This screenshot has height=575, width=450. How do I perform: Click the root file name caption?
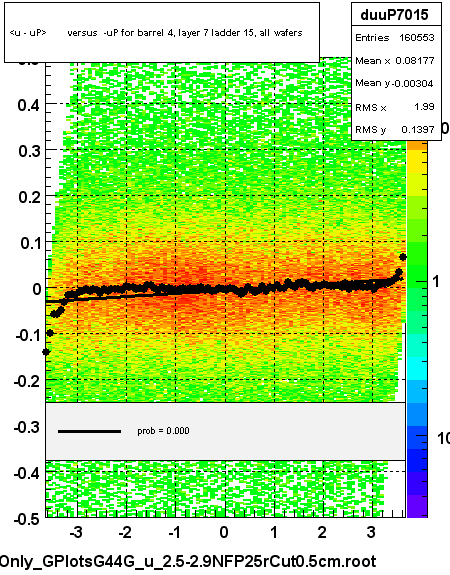coord(188,561)
